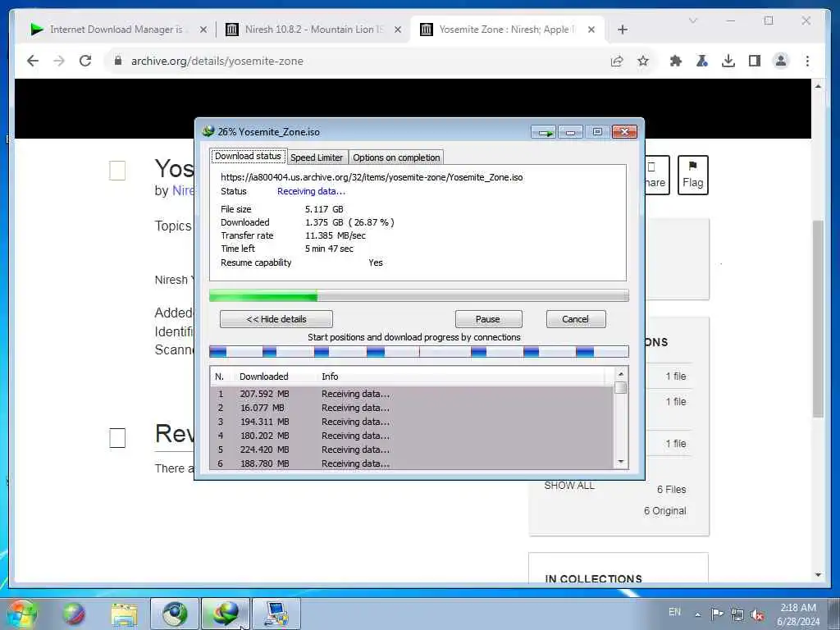
Task: Select connection row 1 with 207.592 MB
Action: pyautogui.click(x=412, y=394)
